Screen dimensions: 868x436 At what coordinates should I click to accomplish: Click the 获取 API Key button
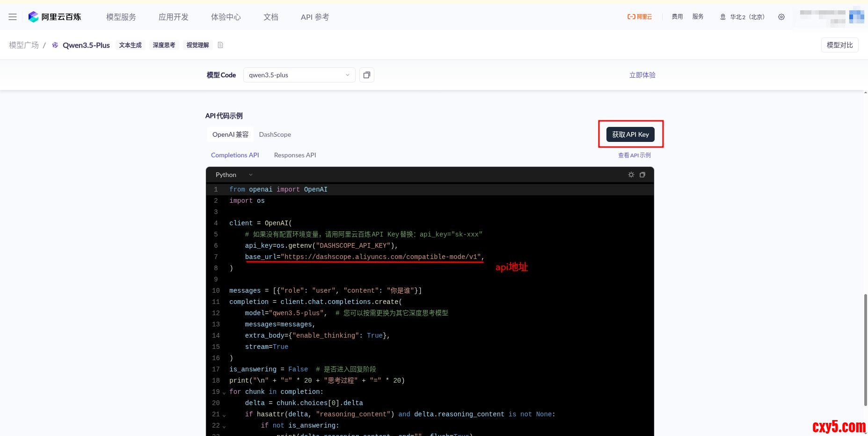(x=630, y=134)
